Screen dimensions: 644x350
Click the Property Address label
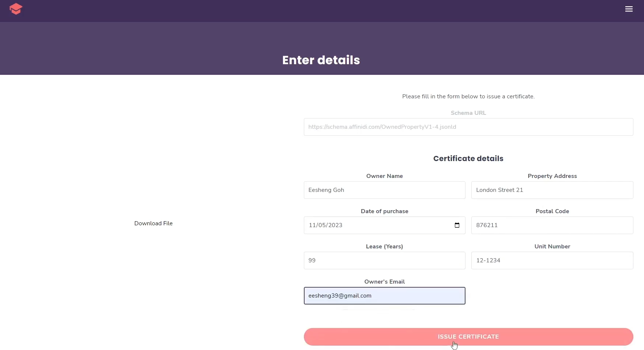point(552,176)
